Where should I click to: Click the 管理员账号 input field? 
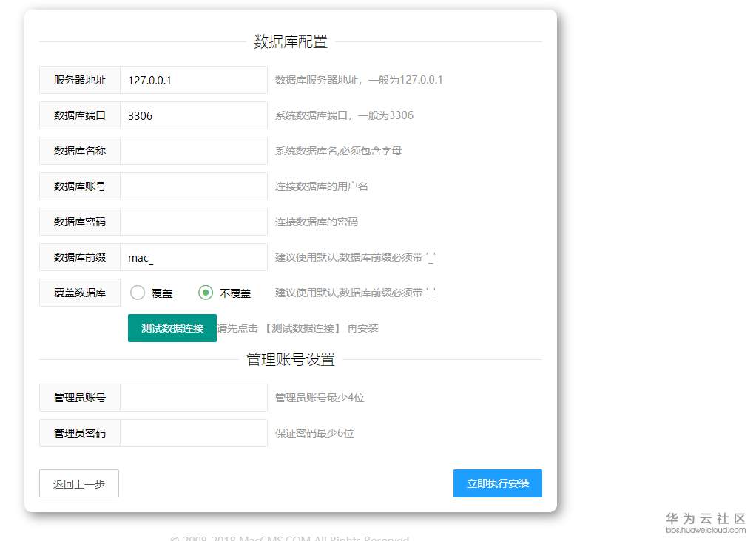click(x=194, y=397)
